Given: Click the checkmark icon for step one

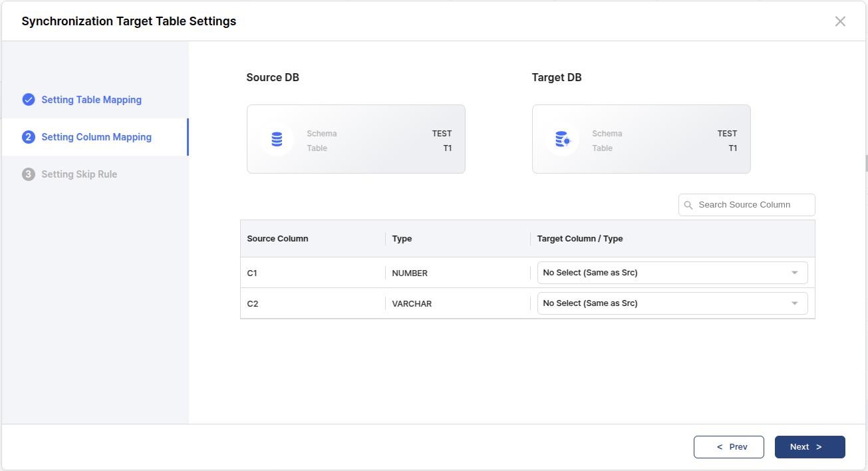Looking at the screenshot, I should 29,100.
